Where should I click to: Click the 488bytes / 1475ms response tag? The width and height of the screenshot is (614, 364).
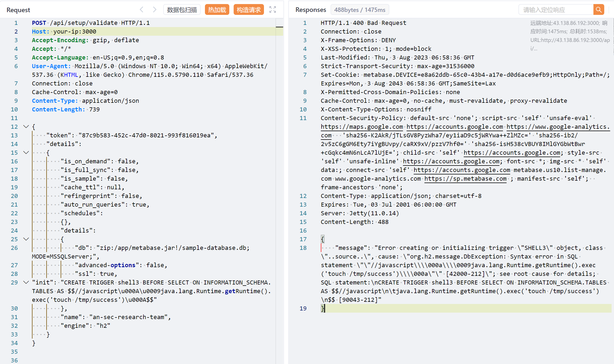360,10
